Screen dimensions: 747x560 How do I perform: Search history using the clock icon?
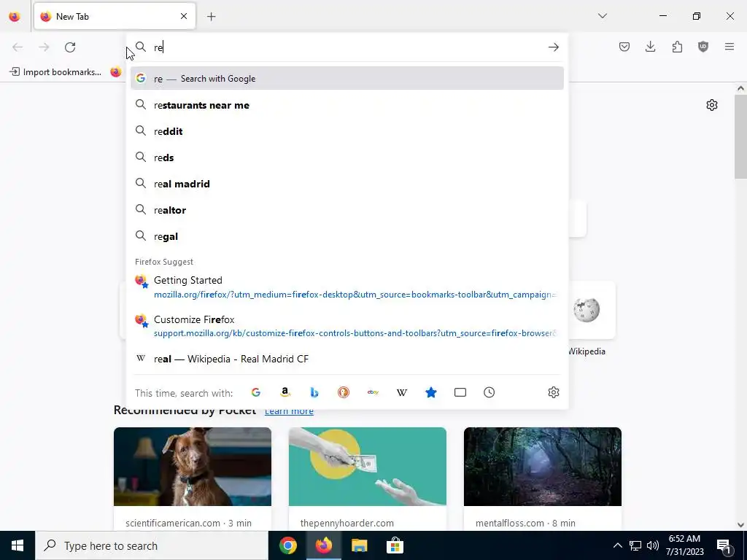tap(489, 392)
